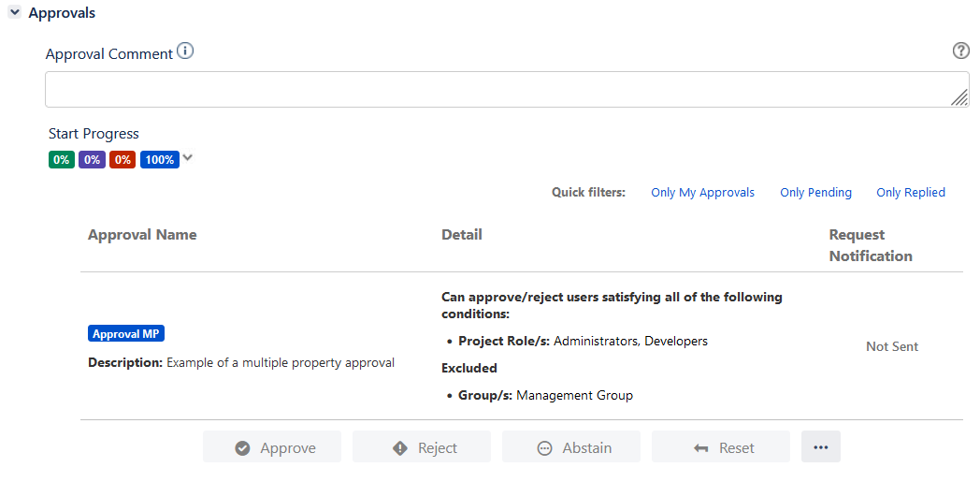The height and width of the screenshot is (482, 980).
Task: Click the Approval Name column header
Action: [x=142, y=235]
